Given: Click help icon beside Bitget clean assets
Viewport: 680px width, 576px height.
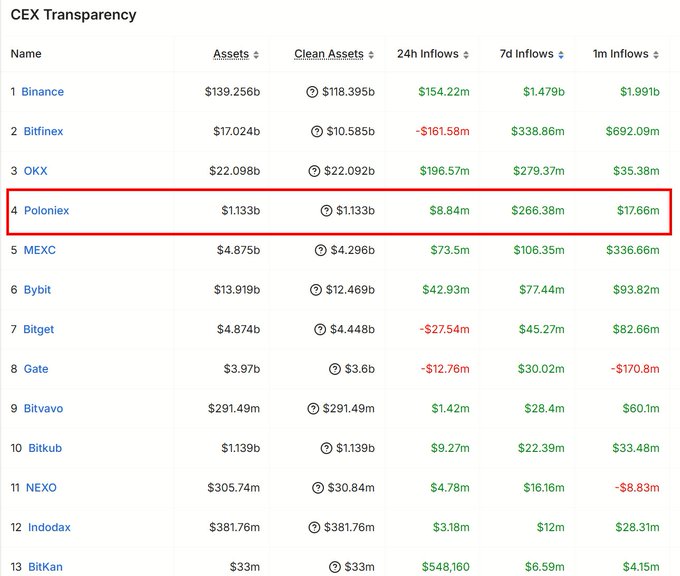Looking at the screenshot, I should coord(320,330).
